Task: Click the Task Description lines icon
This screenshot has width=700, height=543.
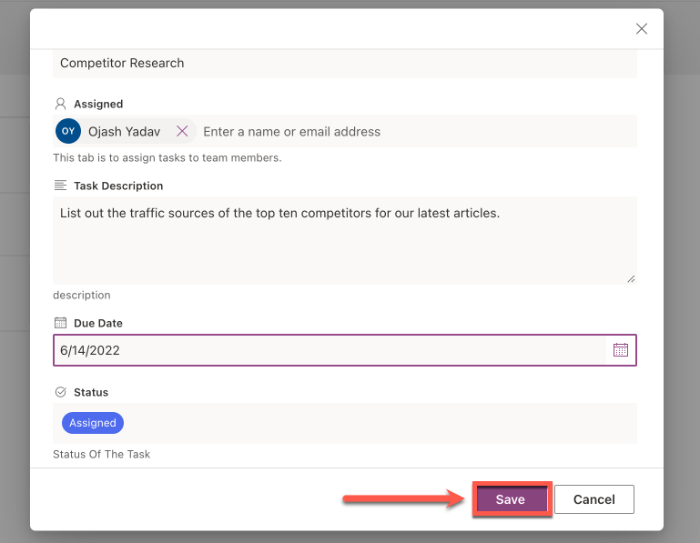Action: 61,186
